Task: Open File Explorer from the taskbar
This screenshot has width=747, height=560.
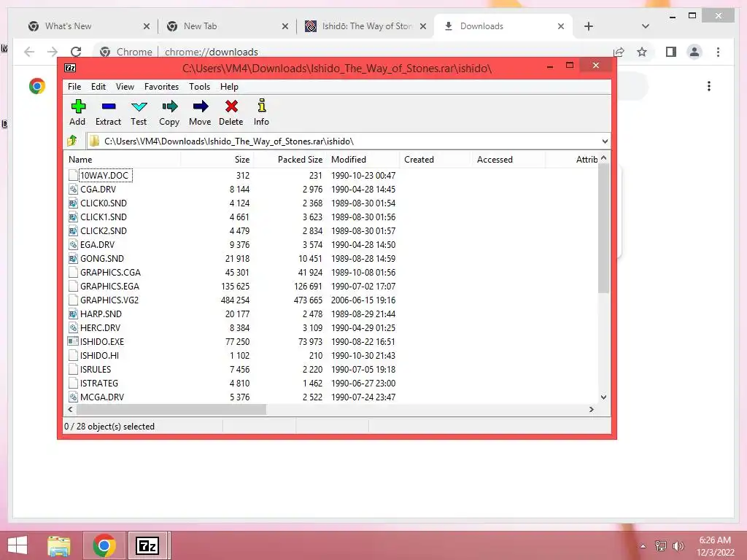Action: (x=59, y=545)
